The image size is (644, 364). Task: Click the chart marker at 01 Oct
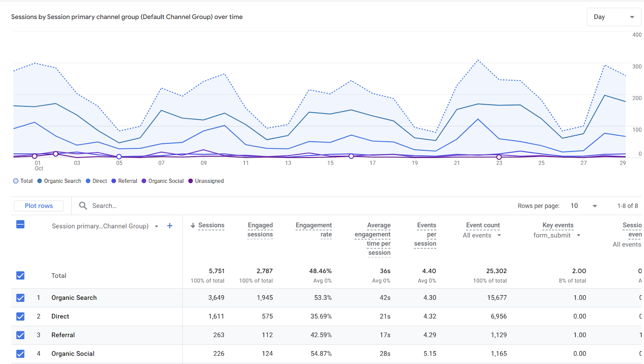35,156
